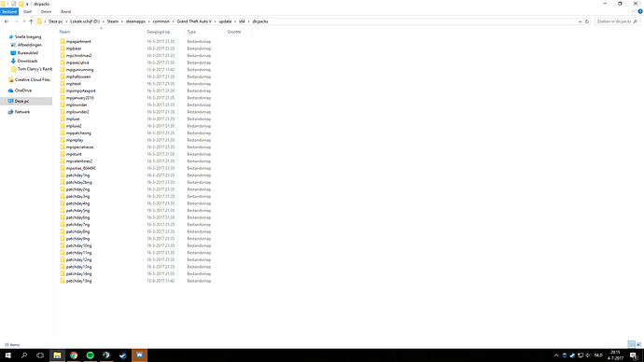
Task: Click update in address breadcrumb
Action: [225, 21]
